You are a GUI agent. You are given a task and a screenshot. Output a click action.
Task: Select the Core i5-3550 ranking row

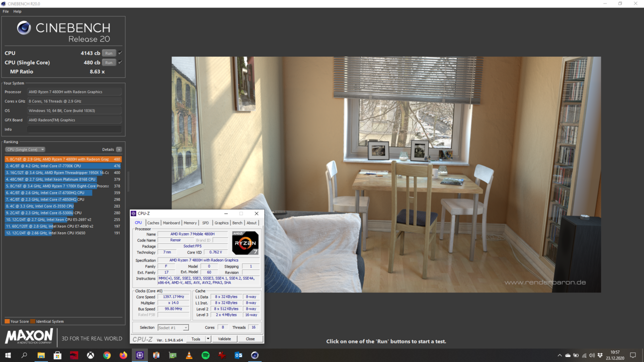63,206
